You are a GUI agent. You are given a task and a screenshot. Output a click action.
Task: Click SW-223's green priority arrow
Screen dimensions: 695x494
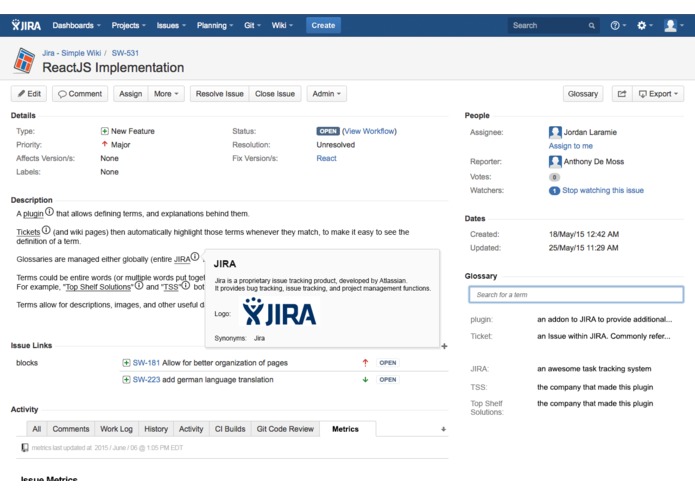(x=365, y=380)
